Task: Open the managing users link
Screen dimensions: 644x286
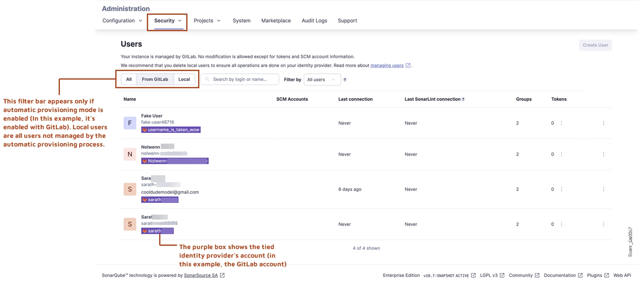Action: click(387, 66)
